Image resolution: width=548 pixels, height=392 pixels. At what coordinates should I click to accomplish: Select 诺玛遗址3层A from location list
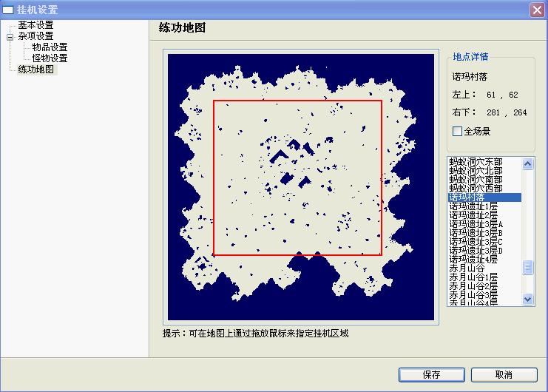point(476,224)
